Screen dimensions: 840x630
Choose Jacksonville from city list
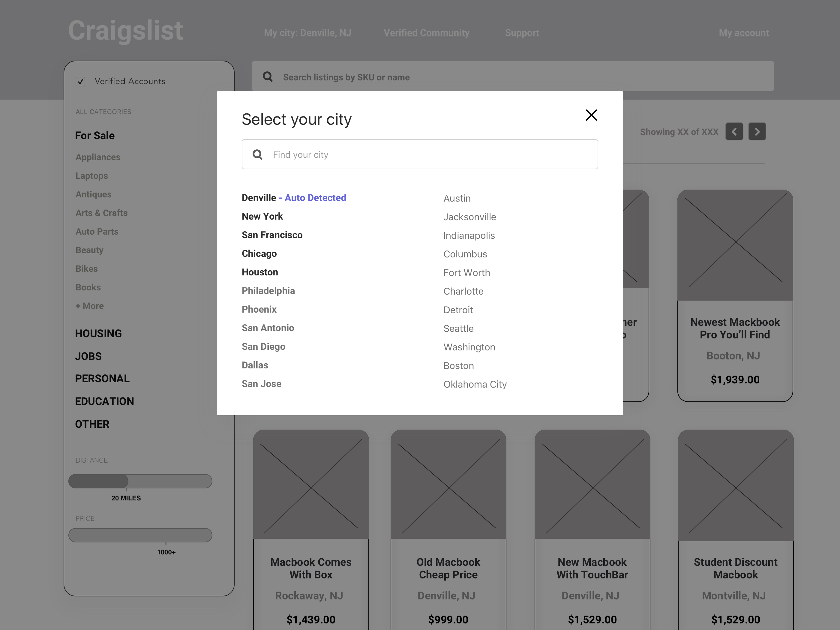pyautogui.click(x=470, y=217)
